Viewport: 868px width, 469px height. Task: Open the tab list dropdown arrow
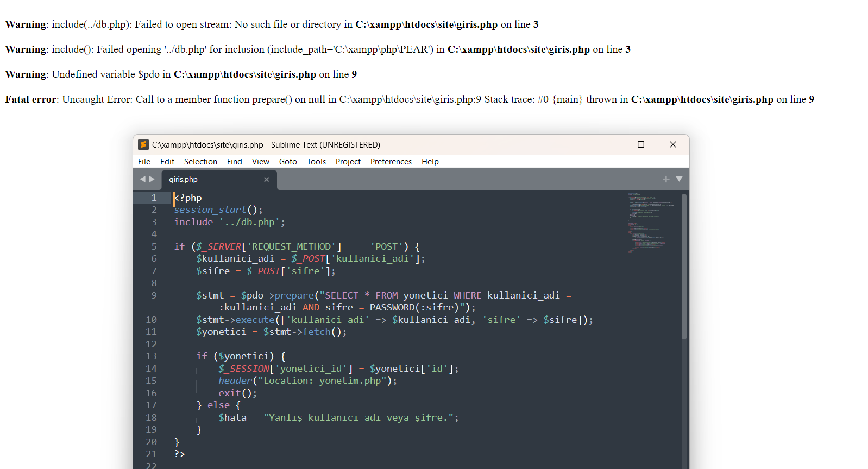679,179
